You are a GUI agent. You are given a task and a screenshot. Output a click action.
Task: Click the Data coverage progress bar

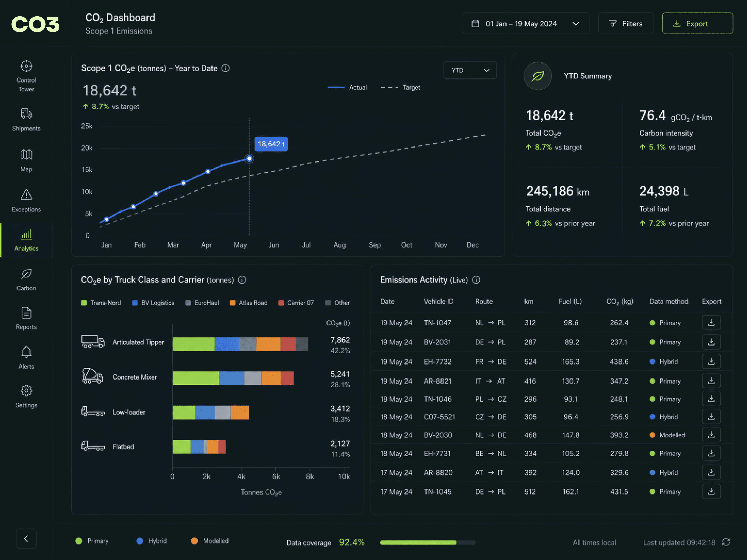[x=428, y=542]
